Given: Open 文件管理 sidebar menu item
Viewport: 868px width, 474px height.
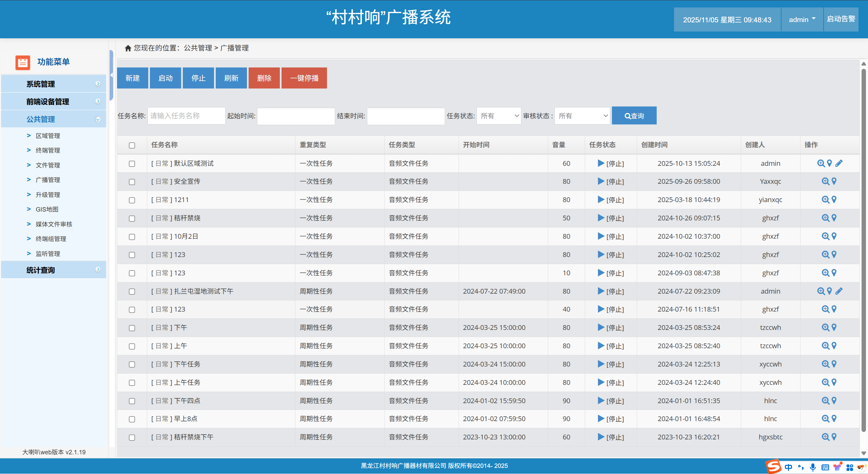Looking at the screenshot, I should 48,165.
